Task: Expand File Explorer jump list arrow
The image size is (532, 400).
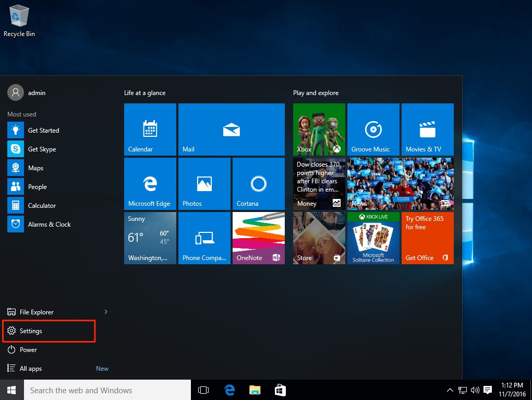Action: (x=106, y=312)
